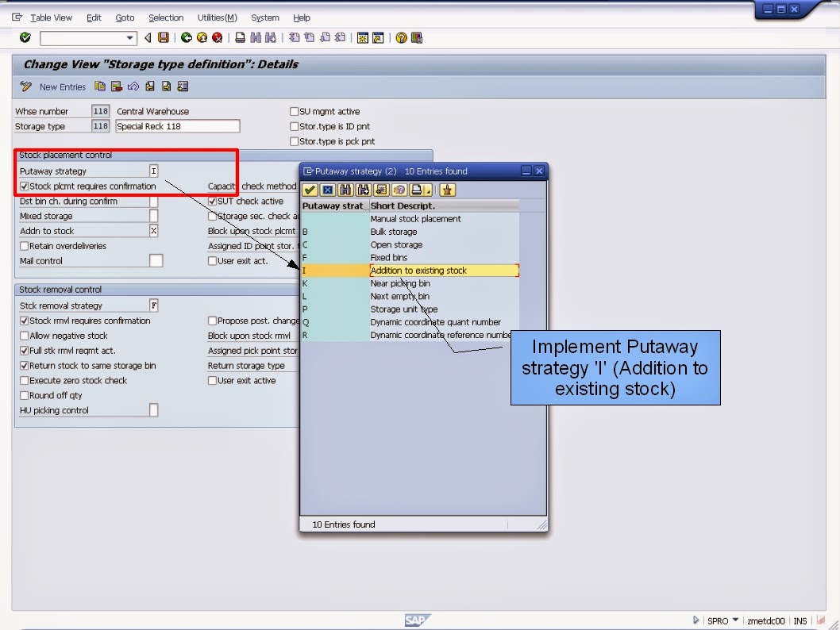Image resolution: width=840 pixels, height=630 pixels.
Task: Click the yellow Exit icon
Action: [x=202, y=37]
